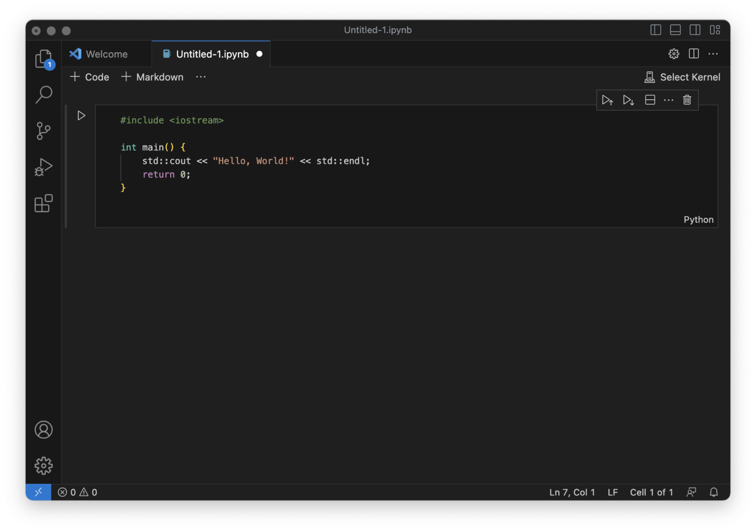Click Remote connection indicator in status bar
This screenshot has height=532, width=756.
(x=38, y=492)
